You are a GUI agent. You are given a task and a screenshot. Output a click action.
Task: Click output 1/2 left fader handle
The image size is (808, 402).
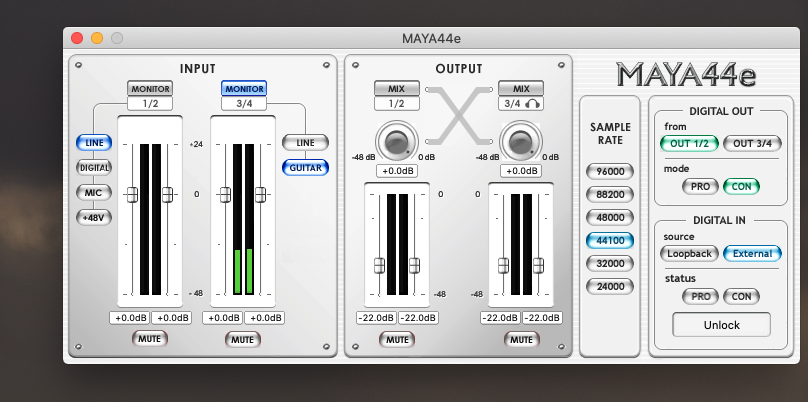click(379, 265)
